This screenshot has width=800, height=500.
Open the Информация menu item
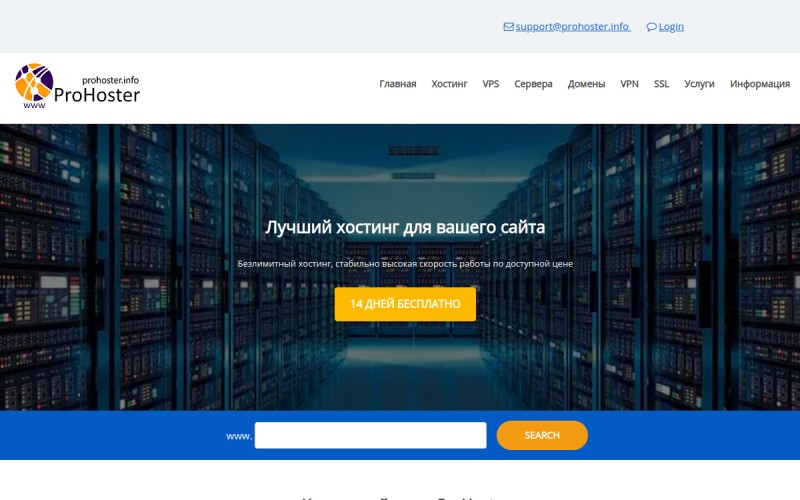click(760, 84)
